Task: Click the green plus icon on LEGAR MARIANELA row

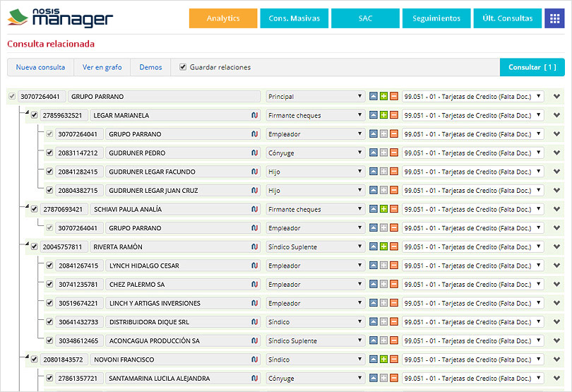Action: [383, 115]
